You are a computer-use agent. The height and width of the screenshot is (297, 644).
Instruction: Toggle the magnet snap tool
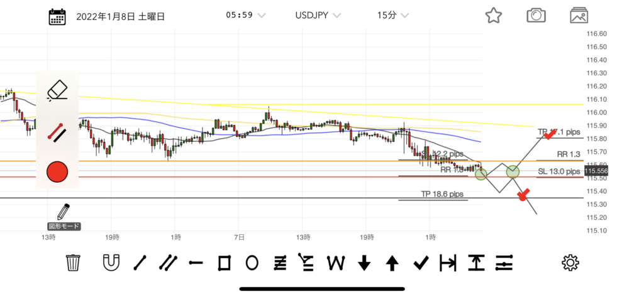(x=111, y=262)
